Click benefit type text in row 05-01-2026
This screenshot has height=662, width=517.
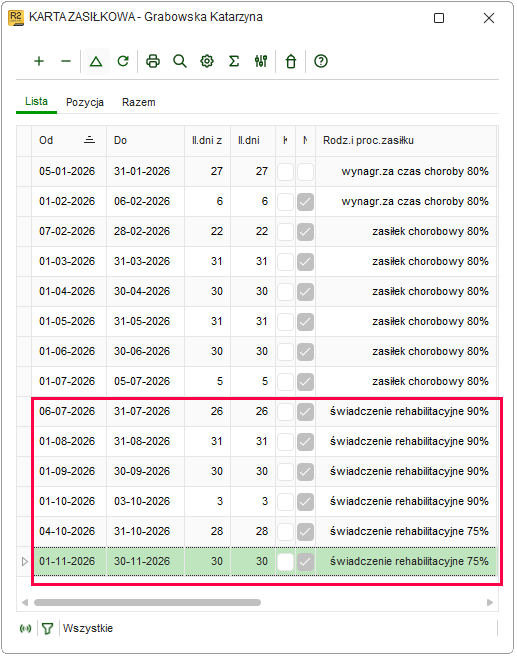point(415,171)
